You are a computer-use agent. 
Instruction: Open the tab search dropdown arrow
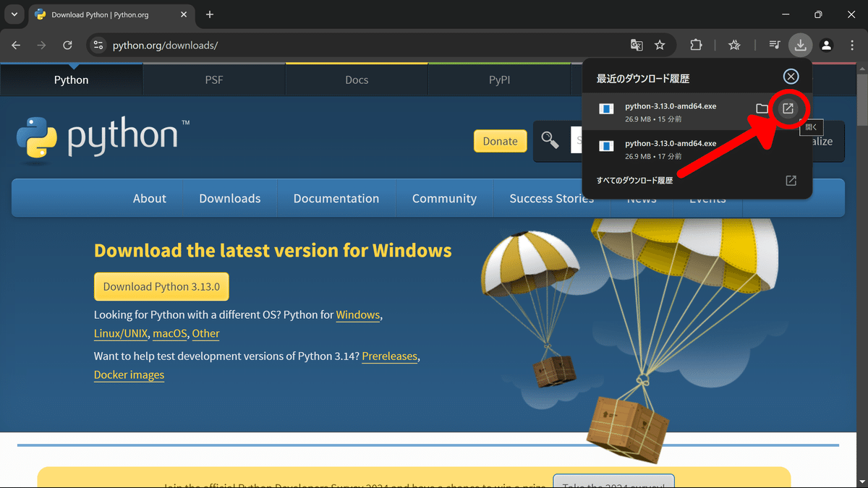(x=14, y=14)
